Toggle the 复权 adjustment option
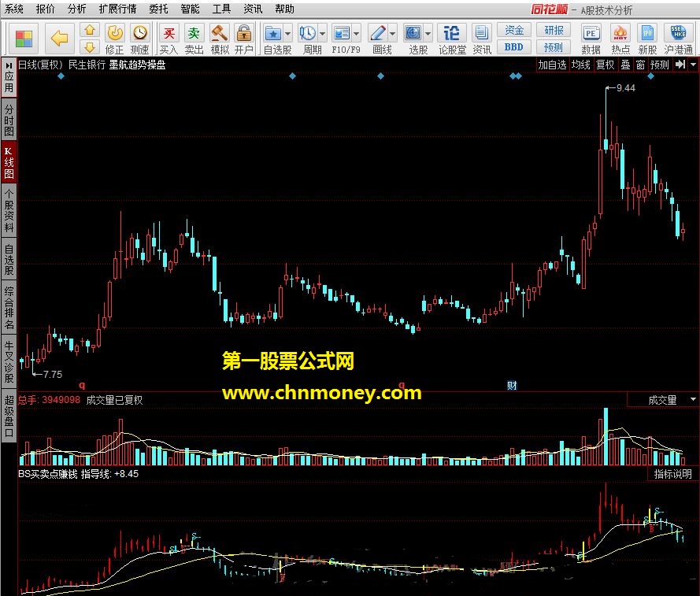This screenshot has width=700, height=596. (x=606, y=65)
